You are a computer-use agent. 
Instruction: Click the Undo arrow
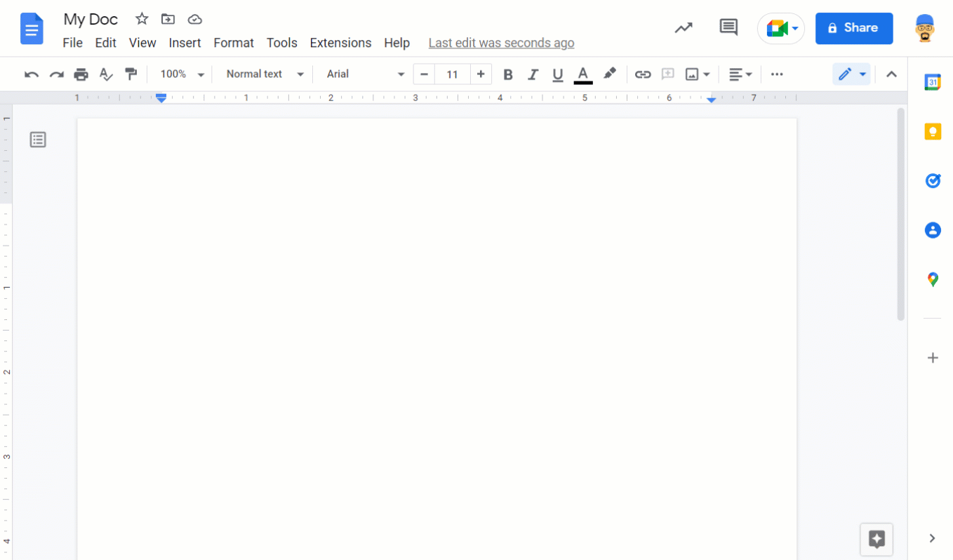point(32,74)
